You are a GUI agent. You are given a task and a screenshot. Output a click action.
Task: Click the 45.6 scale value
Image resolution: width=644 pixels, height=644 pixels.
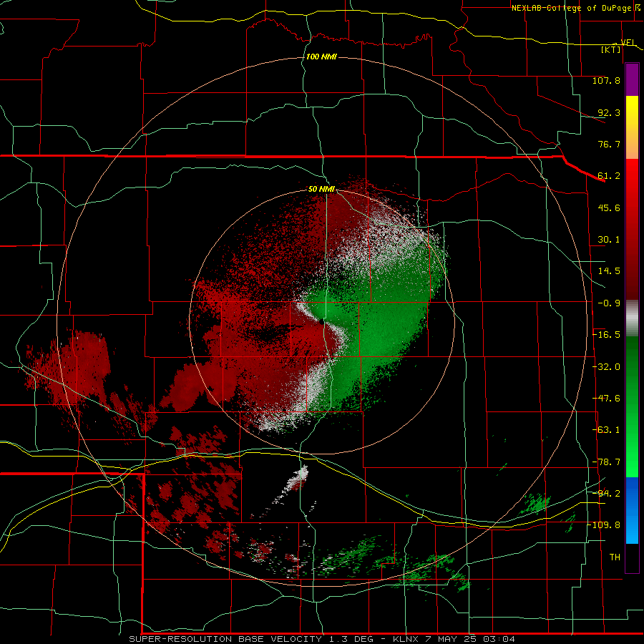609,208
